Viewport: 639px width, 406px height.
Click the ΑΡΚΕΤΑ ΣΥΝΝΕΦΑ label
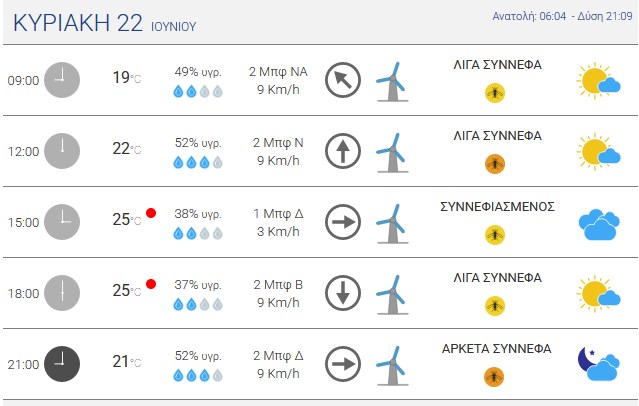[x=496, y=349]
